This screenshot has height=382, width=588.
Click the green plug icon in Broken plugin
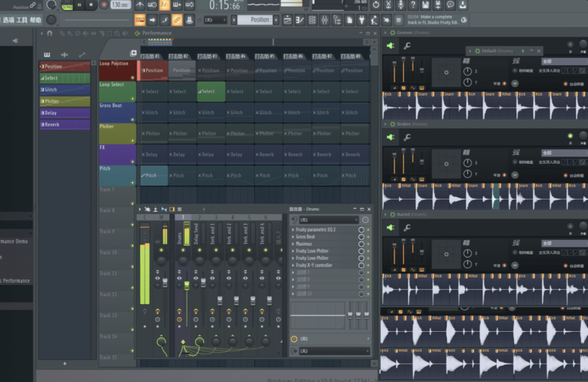pyautogui.click(x=391, y=137)
